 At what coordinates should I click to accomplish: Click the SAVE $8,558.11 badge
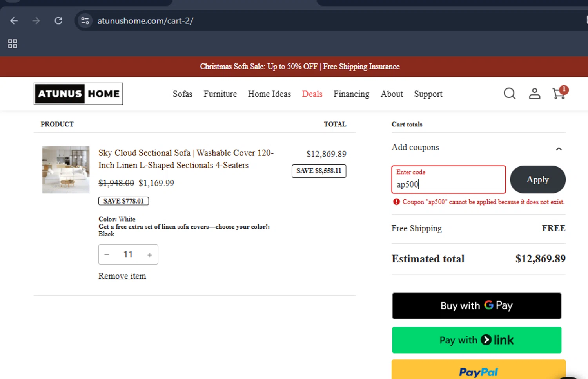[x=319, y=171]
